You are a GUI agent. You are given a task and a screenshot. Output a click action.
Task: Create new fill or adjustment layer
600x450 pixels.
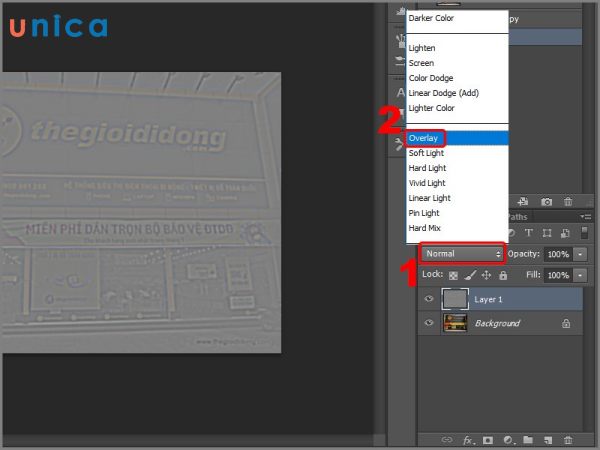(x=508, y=439)
